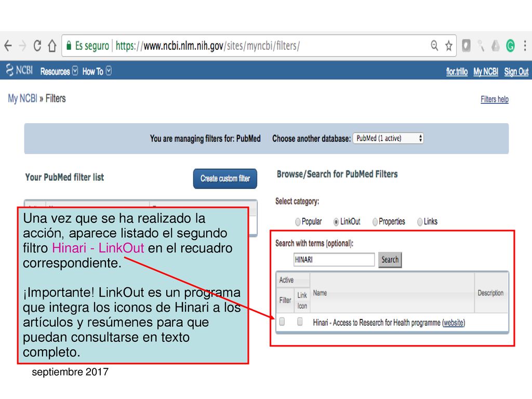Go back with the browser back arrow
This screenshot has width=532, height=399.
8,46
